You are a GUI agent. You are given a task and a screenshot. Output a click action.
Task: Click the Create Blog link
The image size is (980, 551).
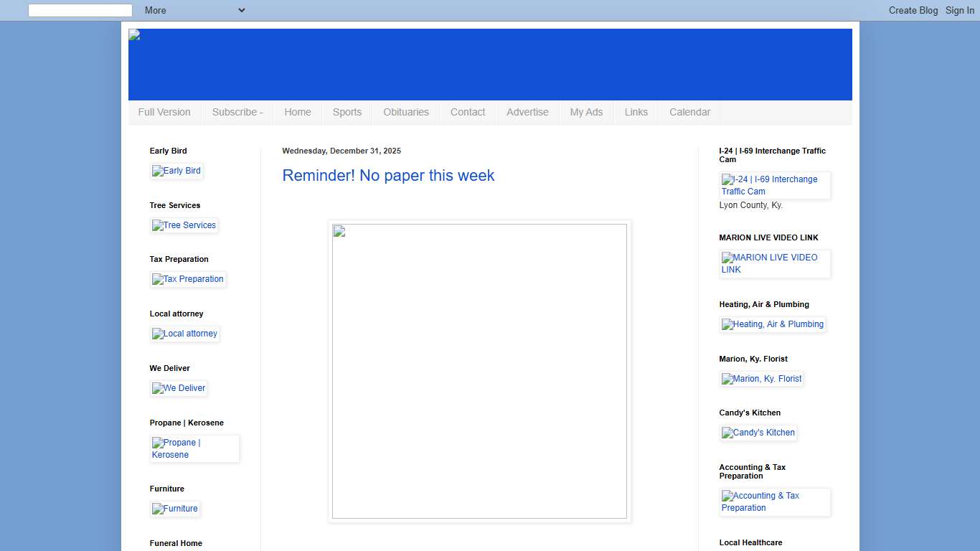pyautogui.click(x=913, y=10)
